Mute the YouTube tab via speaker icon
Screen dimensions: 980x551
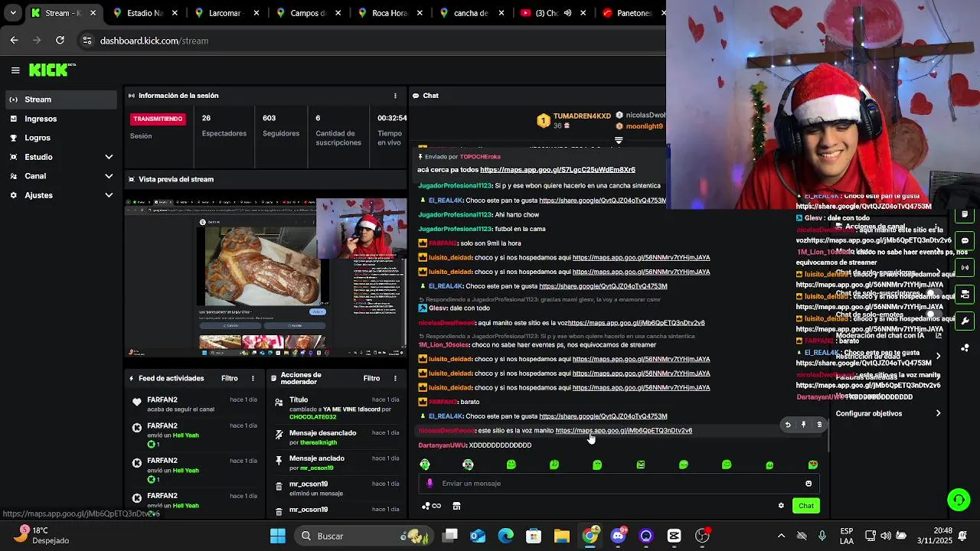pos(567,13)
